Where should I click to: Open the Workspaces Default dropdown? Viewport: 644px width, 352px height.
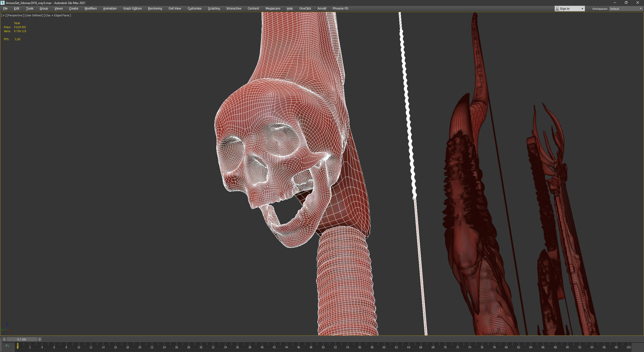tap(625, 9)
